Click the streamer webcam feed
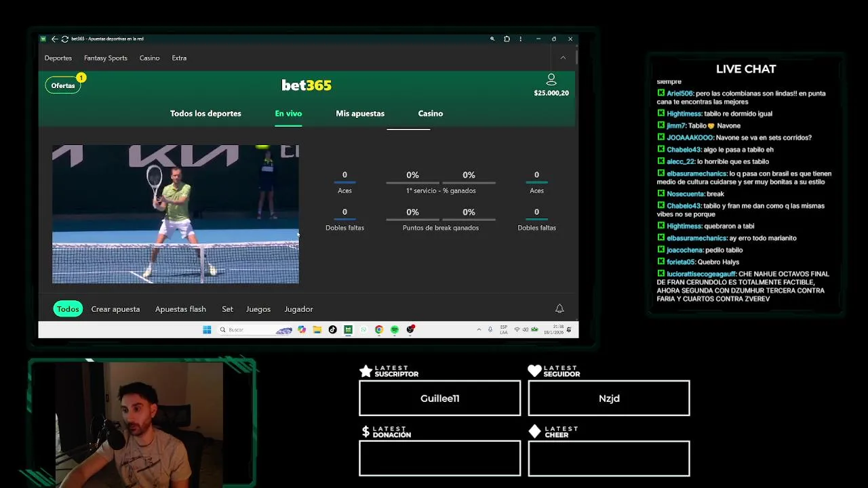 pyautogui.click(x=139, y=425)
